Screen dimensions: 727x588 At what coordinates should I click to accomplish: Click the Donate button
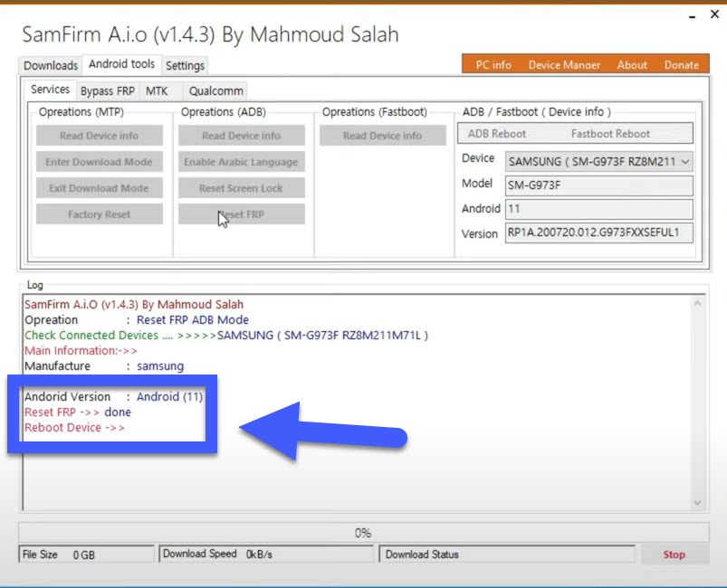point(681,65)
